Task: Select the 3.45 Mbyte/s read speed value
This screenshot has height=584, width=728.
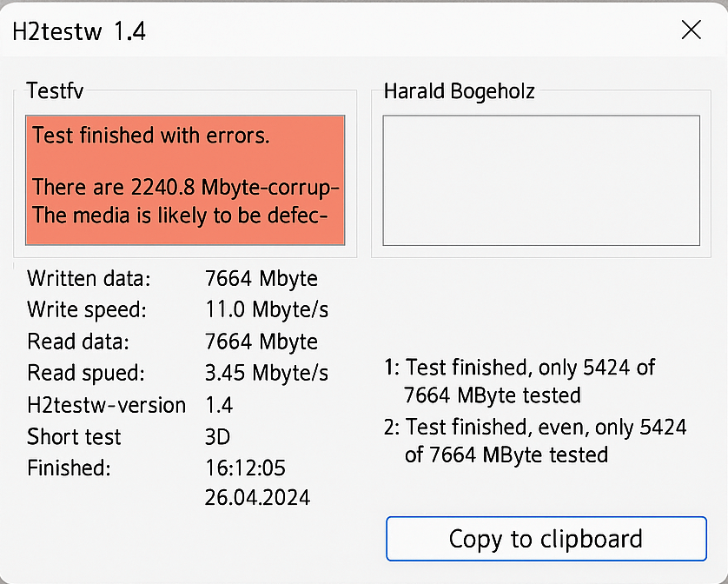Action: click(266, 373)
